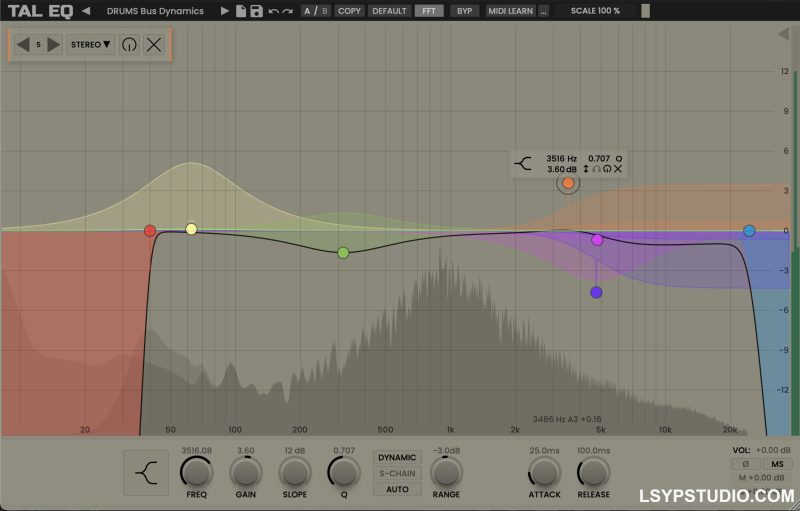Edit the 3516 Hz value in the band popup
The width and height of the screenshot is (800, 511).
coord(561,159)
